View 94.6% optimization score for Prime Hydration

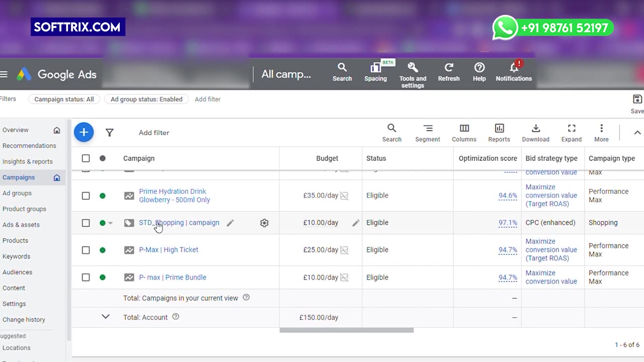[x=508, y=196]
